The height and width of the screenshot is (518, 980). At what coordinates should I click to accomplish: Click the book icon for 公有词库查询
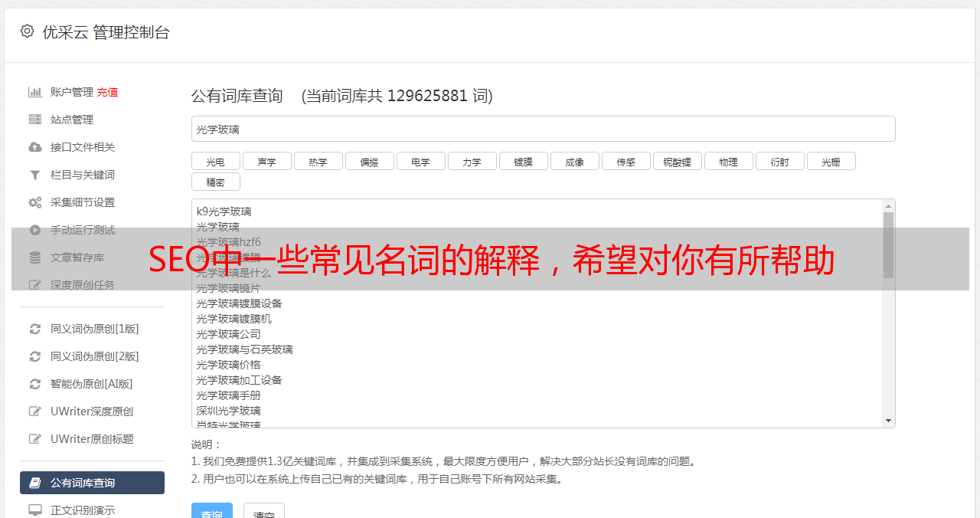(x=34, y=483)
